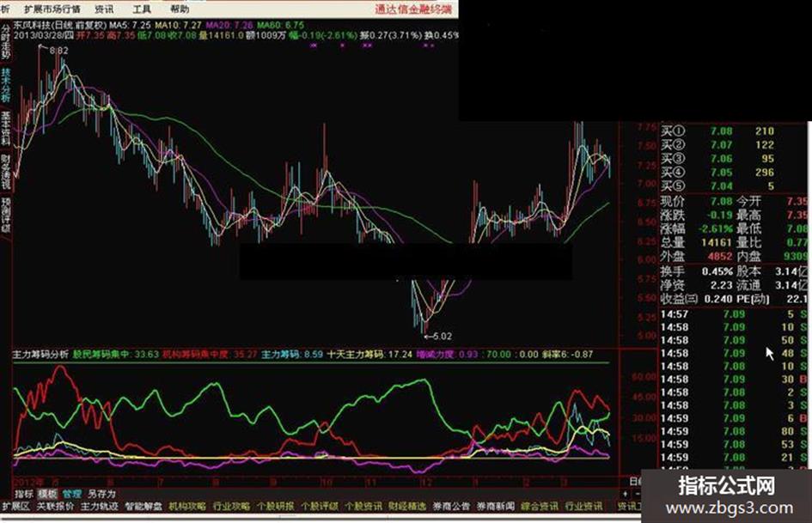Open the 帮助 menu
Viewport: 812px width, 523px height.
coord(180,9)
